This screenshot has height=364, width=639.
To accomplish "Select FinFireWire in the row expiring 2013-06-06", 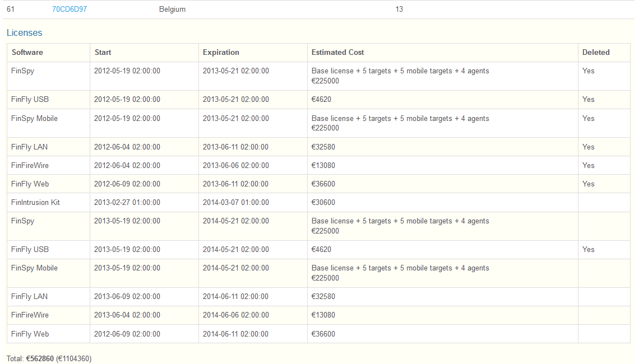I will tap(30, 165).
